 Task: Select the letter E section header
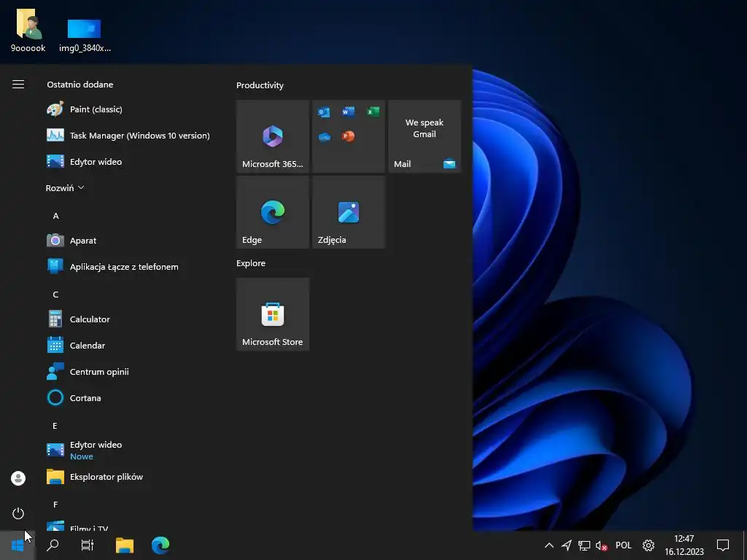click(55, 426)
